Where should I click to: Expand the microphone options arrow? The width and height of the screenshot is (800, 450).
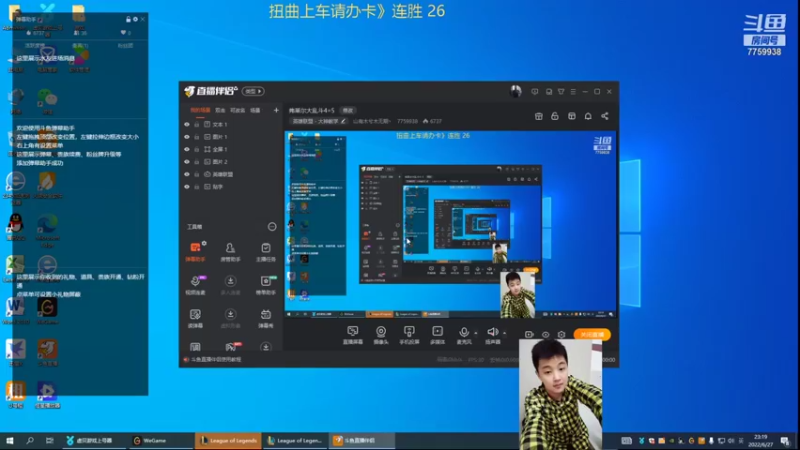(x=476, y=333)
